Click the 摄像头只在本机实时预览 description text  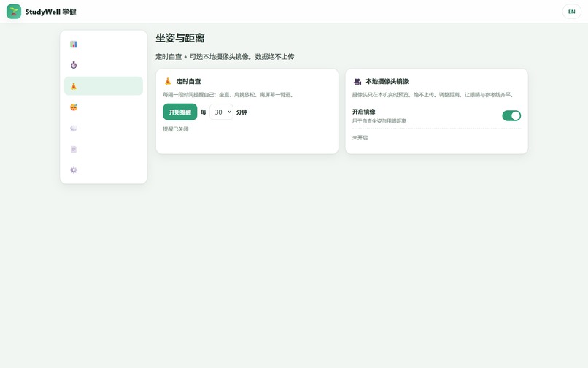click(433, 95)
